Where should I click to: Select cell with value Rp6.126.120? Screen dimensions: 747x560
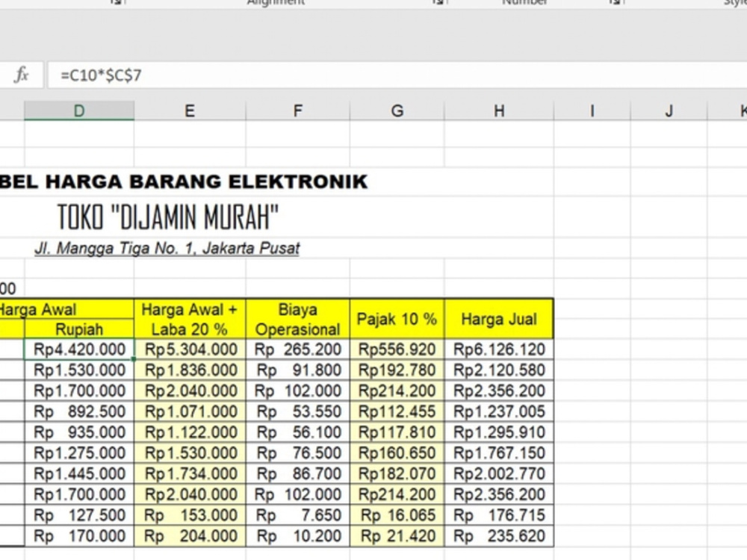[x=499, y=349]
